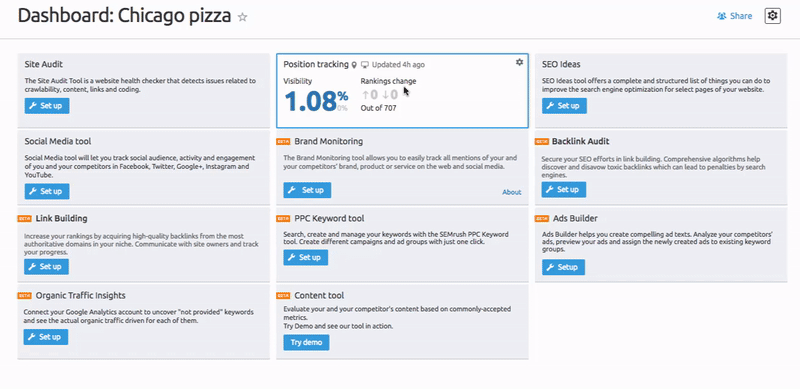The image size is (800, 389).
Task: Click the location pin icon in Position tracking
Action: click(354, 65)
